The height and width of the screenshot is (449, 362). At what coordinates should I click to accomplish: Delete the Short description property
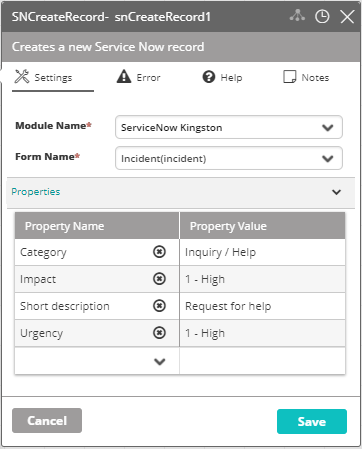[159, 306]
